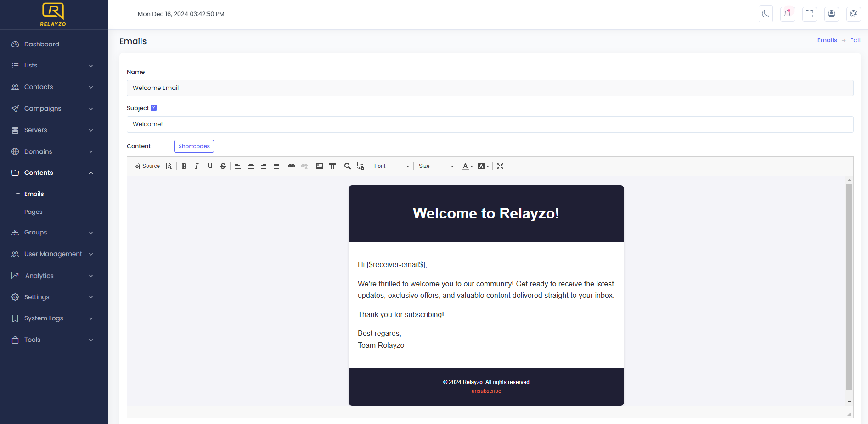The width and height of the screenshot is (868, 424).
Task: Apply center alignment to the text
Action: pyautogui.click(x=250, y=166)
